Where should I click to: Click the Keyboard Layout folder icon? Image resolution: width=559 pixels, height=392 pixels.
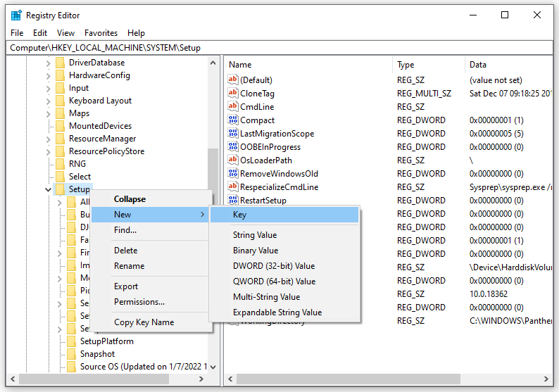61,101
